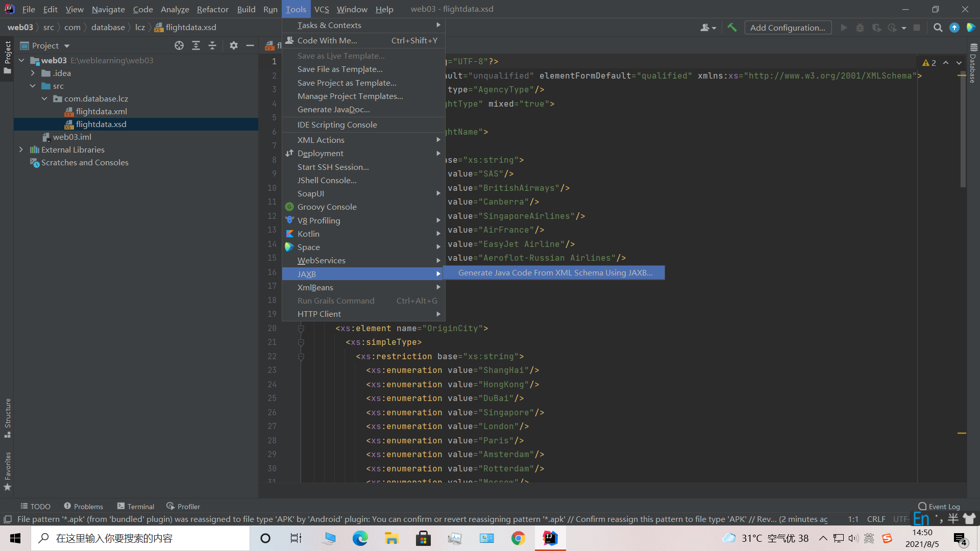Hide the Project panel with minus icon
Viewport: 980px width, 551px height.
[x=250, y=45]
